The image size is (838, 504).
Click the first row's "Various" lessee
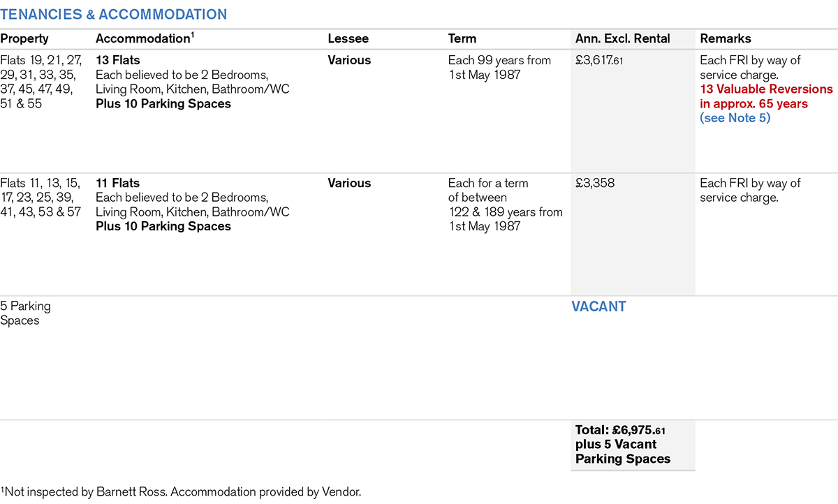point(349,61)
